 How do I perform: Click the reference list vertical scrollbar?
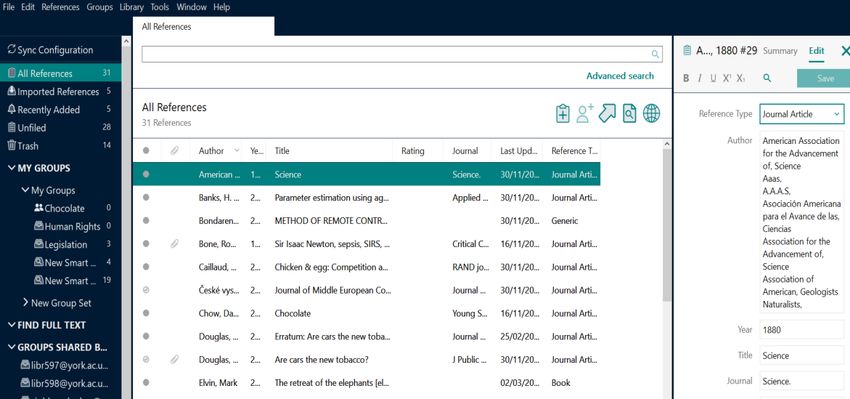[667, 225]
